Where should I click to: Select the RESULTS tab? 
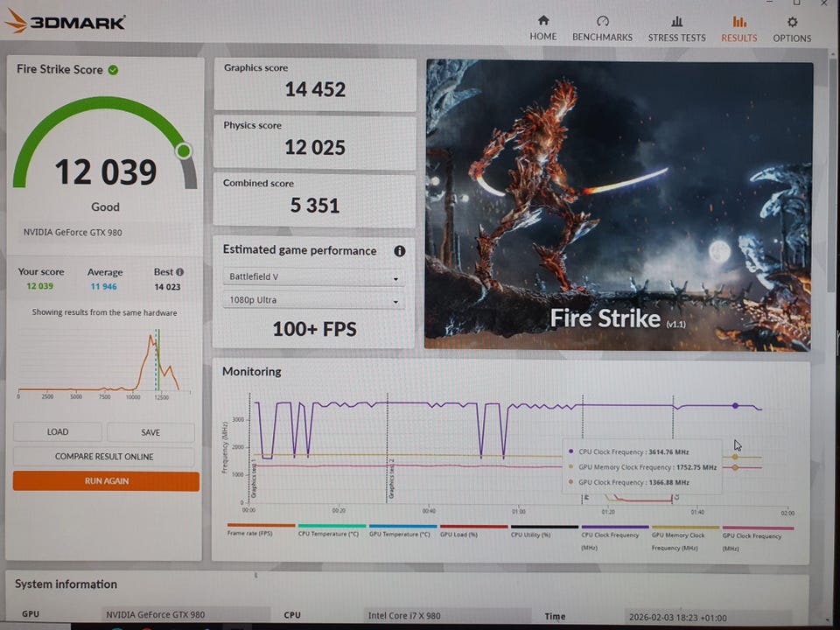click(738, 29)
